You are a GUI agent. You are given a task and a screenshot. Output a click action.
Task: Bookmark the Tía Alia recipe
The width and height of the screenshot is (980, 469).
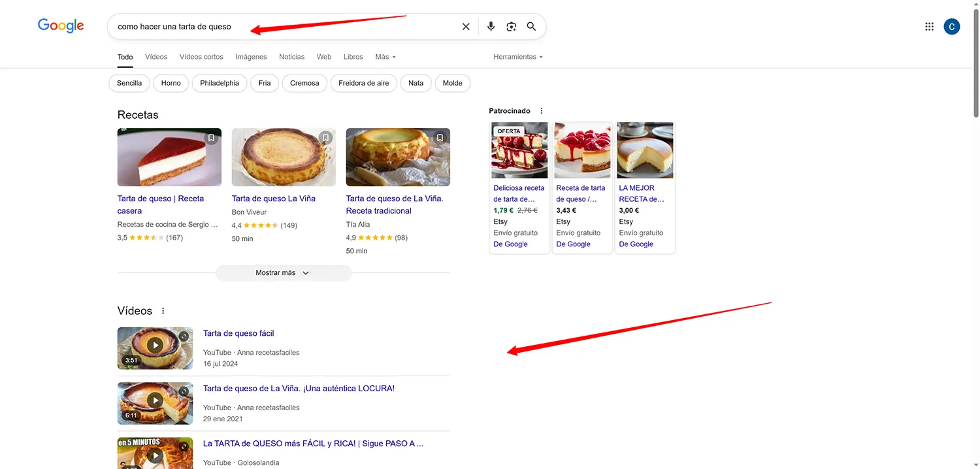pyautogui.click(x=440, y=138)
